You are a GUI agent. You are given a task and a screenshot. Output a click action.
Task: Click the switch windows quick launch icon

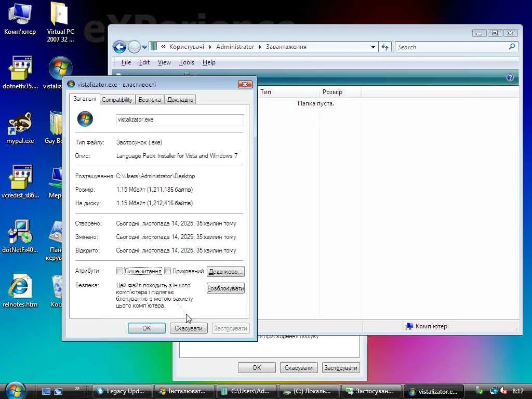pos(58,391)
